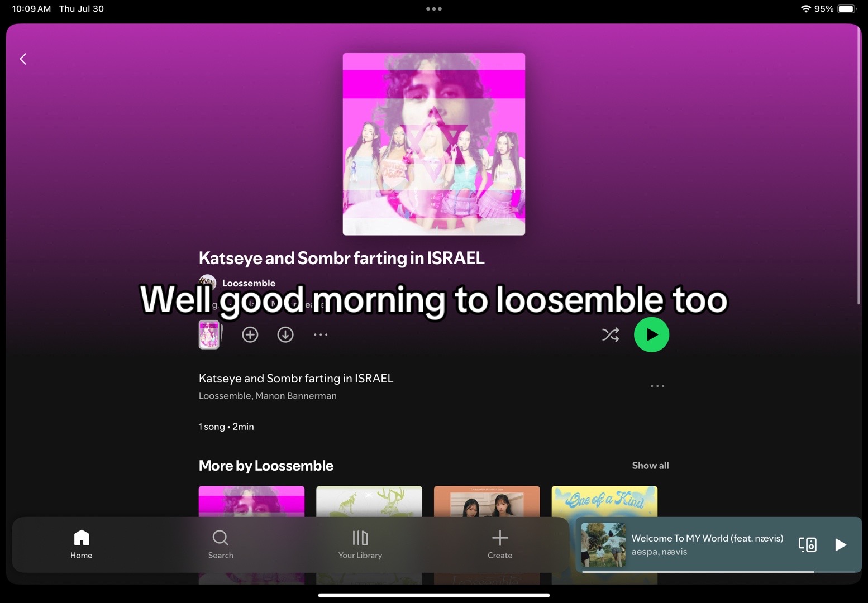Screen dimensions: 868x603
Task: Download the album with the arrow icon
Action: pyautogui.click(x=285, y=334)
